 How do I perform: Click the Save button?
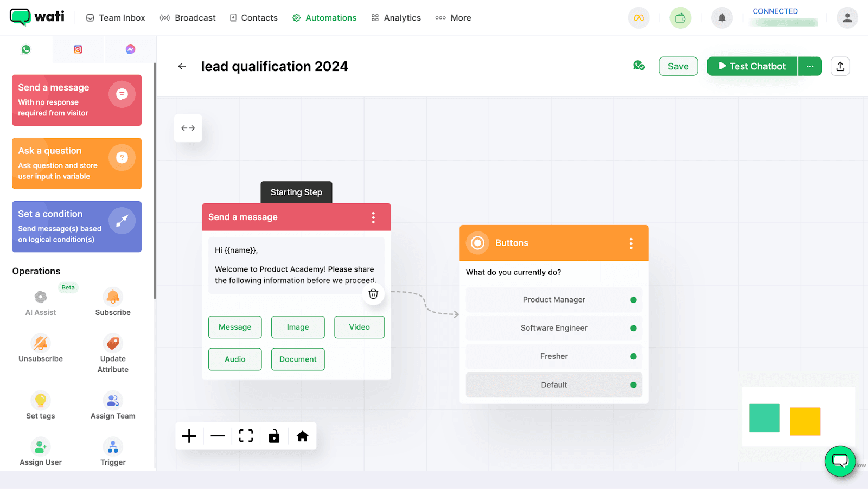pyautogui.click(x=678, y=66)
